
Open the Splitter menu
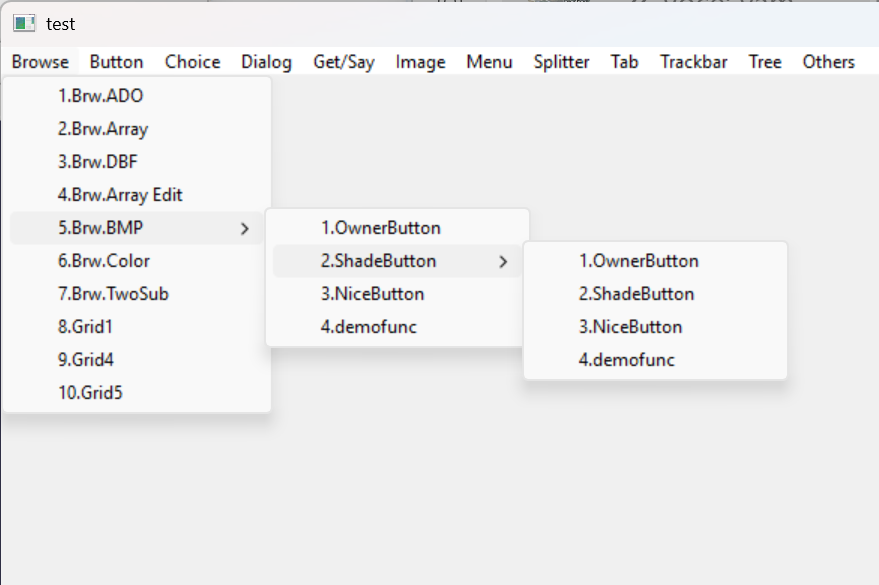pyautogui.click(x=561, y=62)
